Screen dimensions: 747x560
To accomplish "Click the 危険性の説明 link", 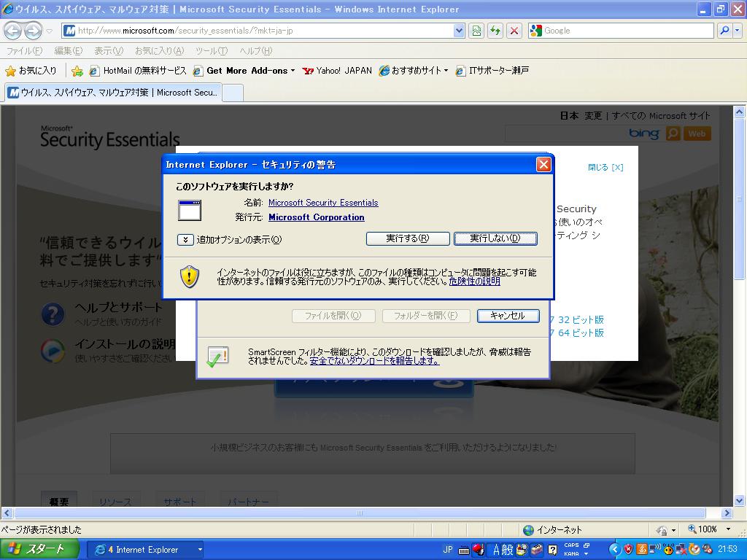I will click(x=474, y=281).
